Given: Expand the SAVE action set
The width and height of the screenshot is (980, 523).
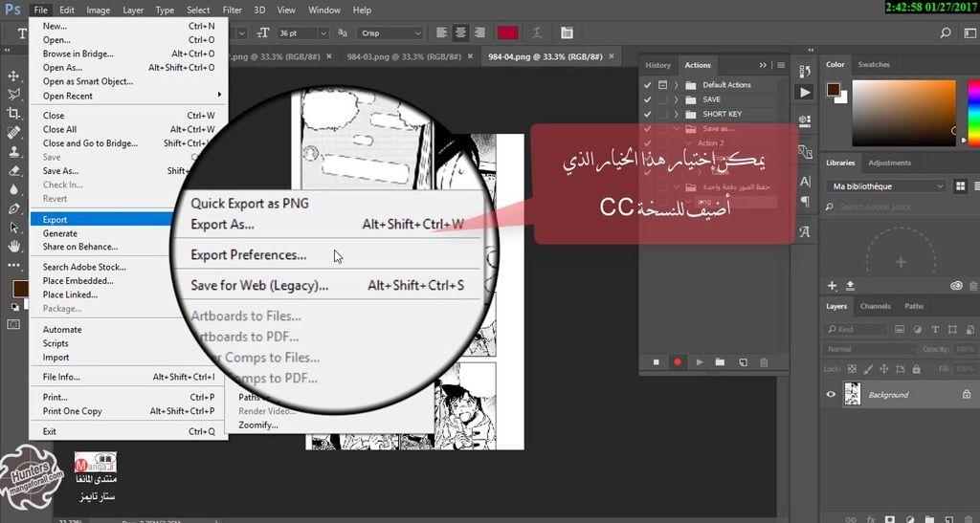Looking at the screenshot, I should pyautogui.click(x=677, y=99).
